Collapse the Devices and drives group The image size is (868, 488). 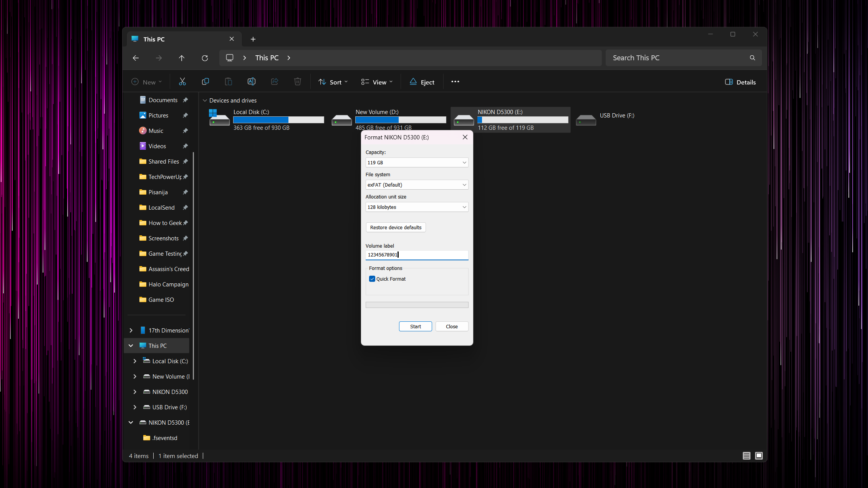click(x=205, y=101)
